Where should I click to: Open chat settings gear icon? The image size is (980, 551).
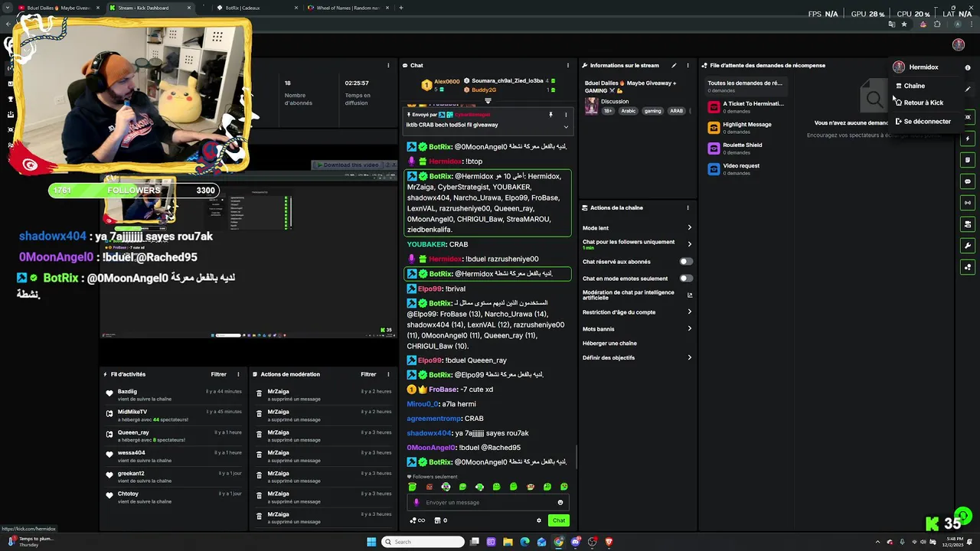tap(539, 520)
